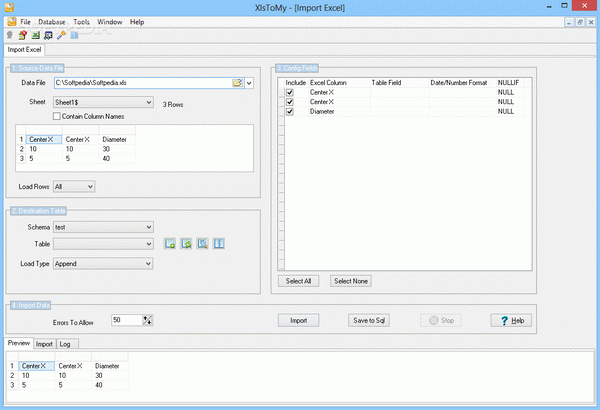
Task: Uncheck Include for the Diameter row
Action: coord(290,111)
